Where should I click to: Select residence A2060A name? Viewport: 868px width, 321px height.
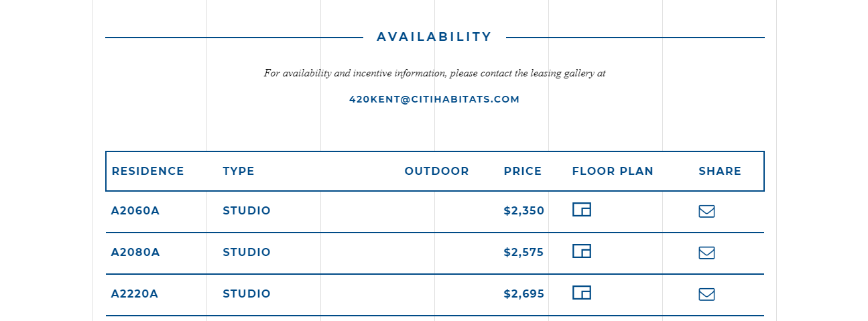coord(135,210)
